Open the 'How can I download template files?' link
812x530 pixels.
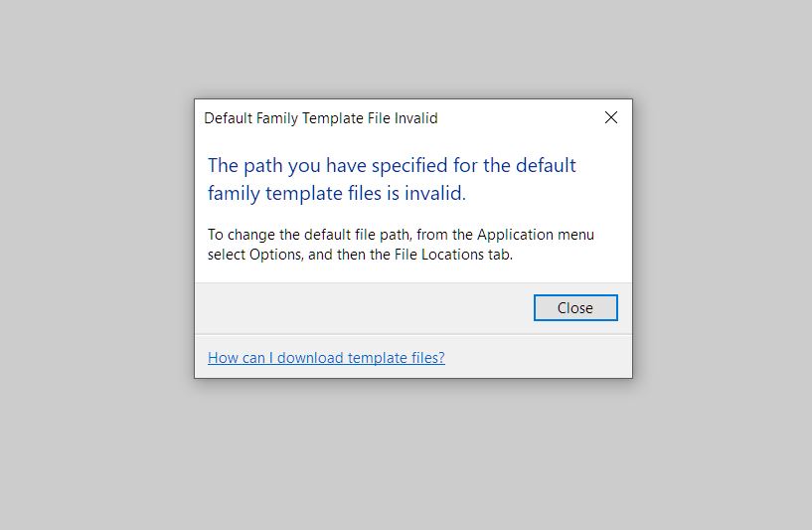326,358
